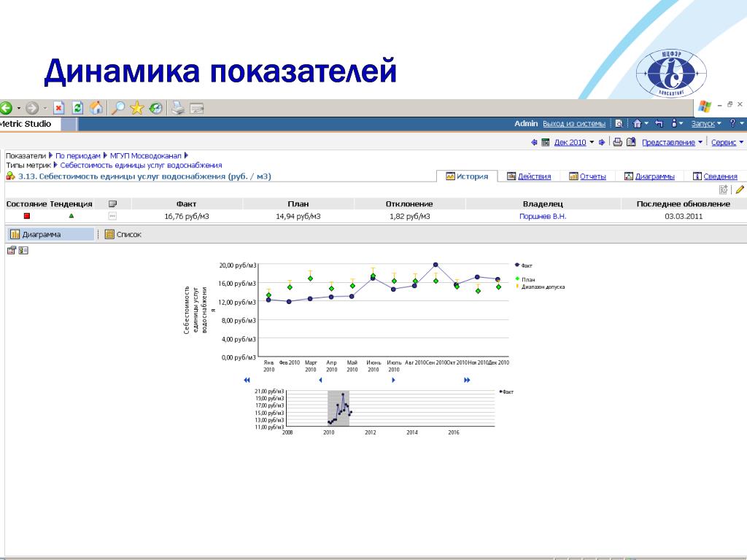Expand the Сервис dropdown menu
The height and width of the screenshot is (560, 747).
click(x=727, y=142)
